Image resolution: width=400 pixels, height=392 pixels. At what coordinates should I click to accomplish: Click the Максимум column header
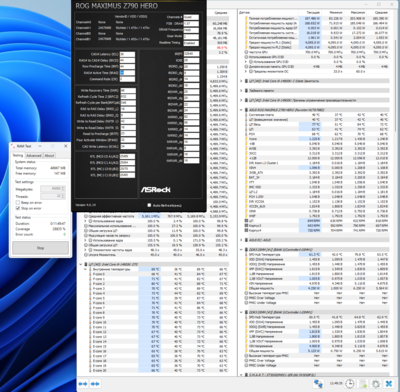pos(355,12)
